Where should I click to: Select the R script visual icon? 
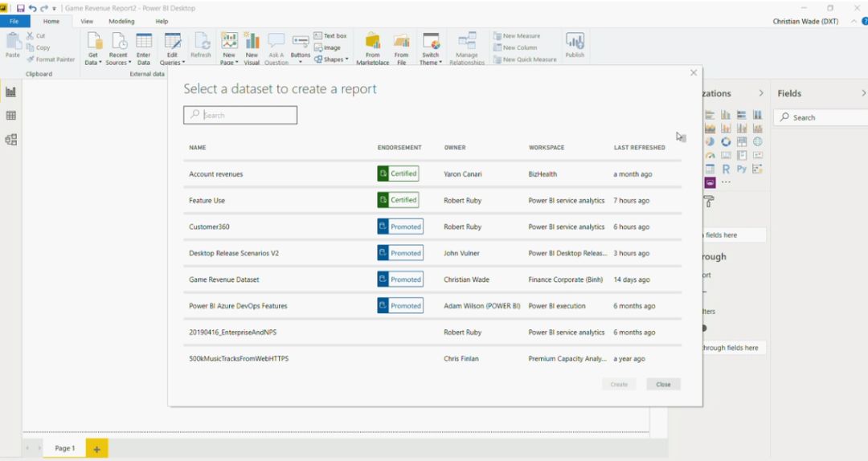(726, 169)
